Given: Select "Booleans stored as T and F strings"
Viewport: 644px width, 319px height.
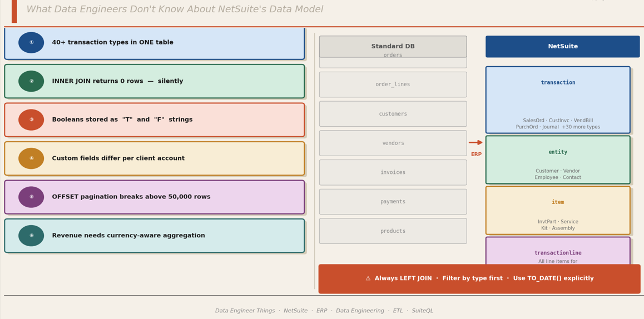Looking at the screenshot, I should click(x=122, y=120).
